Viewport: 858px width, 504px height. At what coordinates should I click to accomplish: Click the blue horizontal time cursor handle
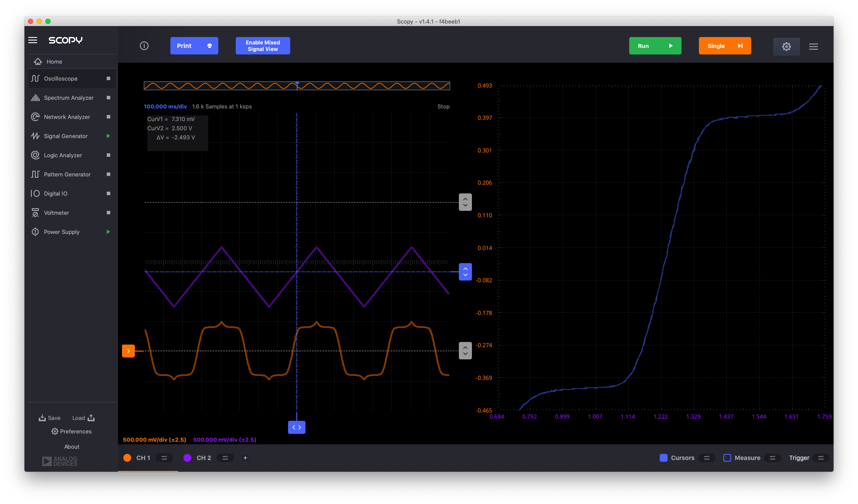point(297,427)
